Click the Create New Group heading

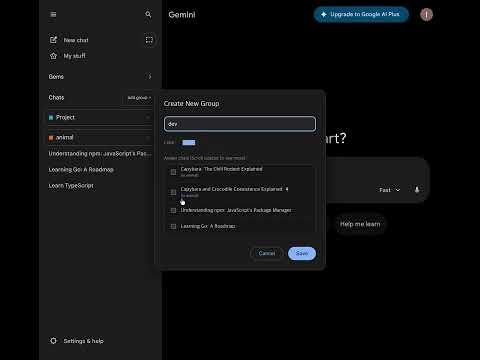tap(191, 104)
